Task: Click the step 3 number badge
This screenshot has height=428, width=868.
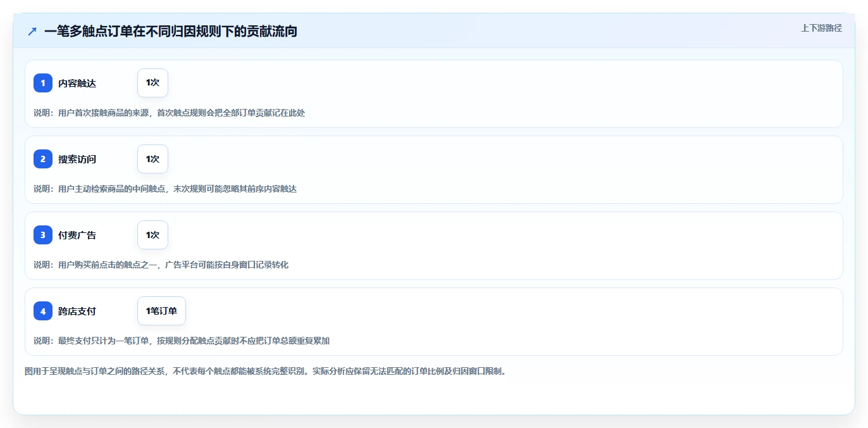Action: click(x=43, y=235)
